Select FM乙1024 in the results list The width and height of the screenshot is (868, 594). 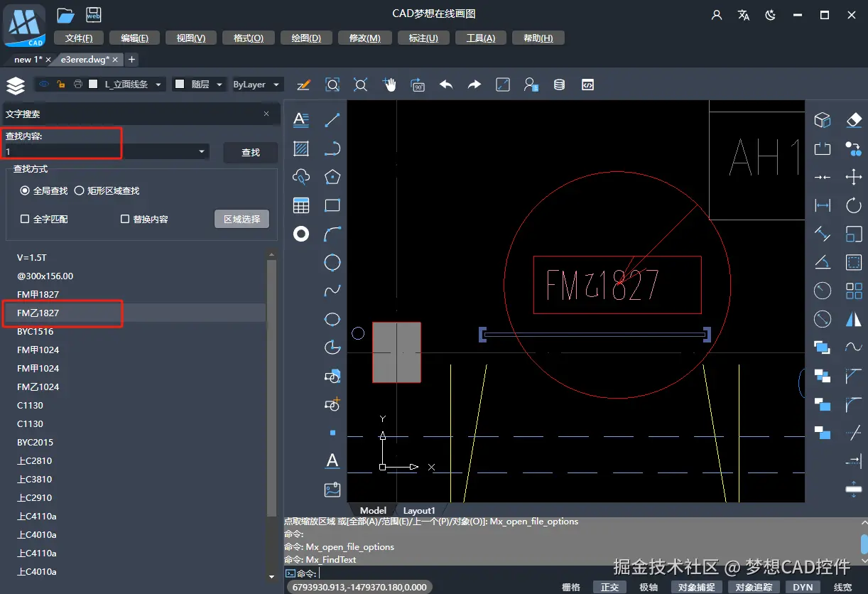(x=38, y=387)
